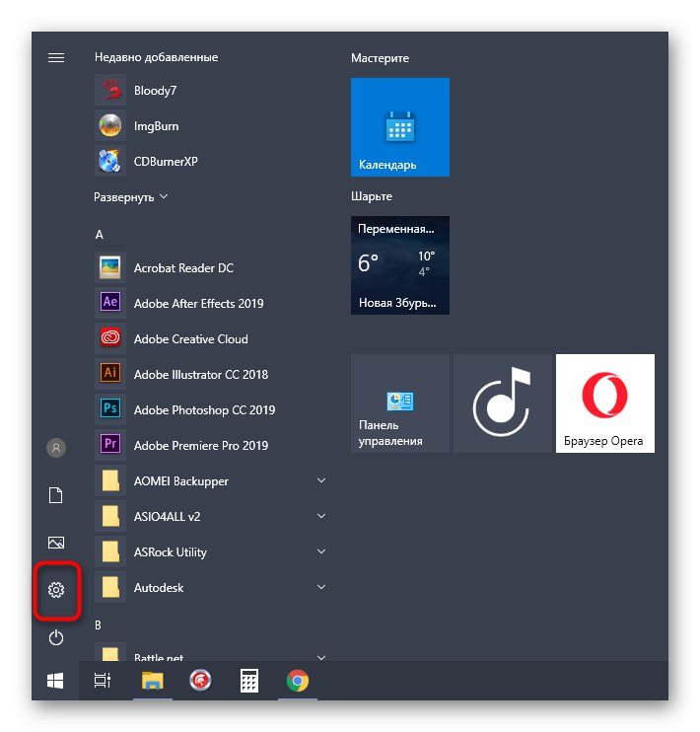Viewport: 700px width, 732px height.
Task: Open the red circular taskbar app
Action: tap(200, 681)
